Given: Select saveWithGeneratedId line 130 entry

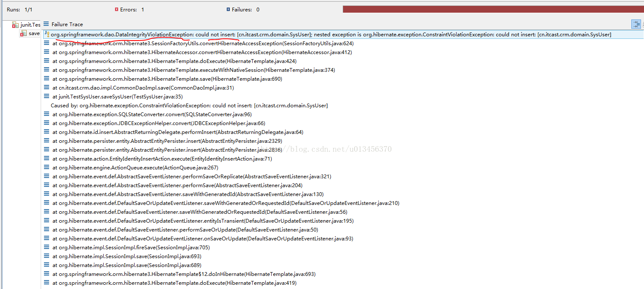Looking at the screenshot, I should click(x=188, y=194).
